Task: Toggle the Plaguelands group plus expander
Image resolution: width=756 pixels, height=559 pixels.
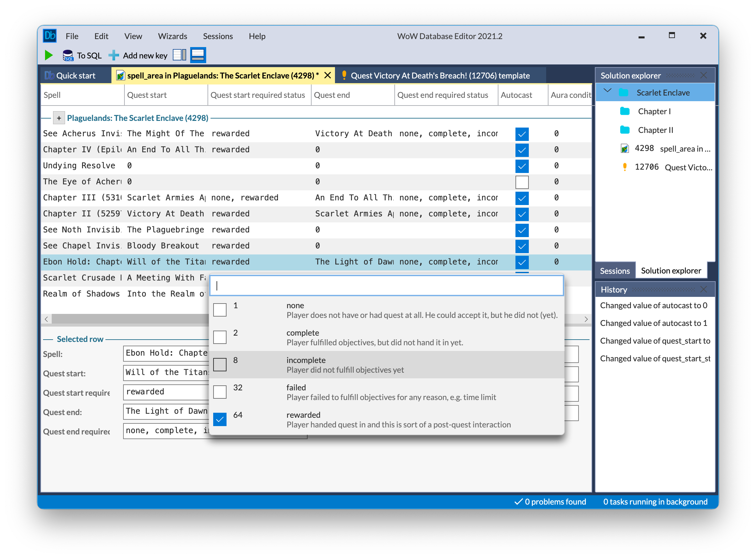Action: (59, 118)
